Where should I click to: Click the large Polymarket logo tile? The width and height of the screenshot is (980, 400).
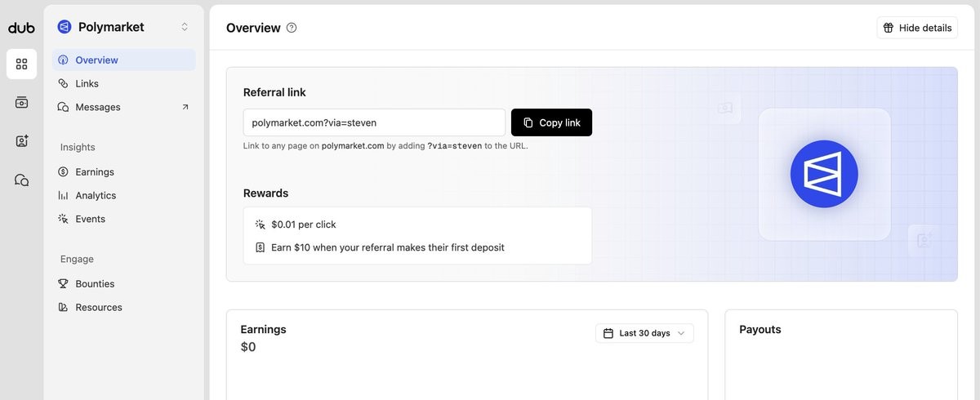pyautogui.click(x=824, y=174)
